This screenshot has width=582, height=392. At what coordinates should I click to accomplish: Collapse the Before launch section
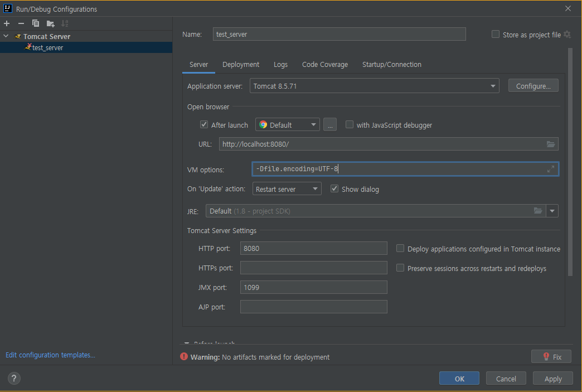point(187,342)
